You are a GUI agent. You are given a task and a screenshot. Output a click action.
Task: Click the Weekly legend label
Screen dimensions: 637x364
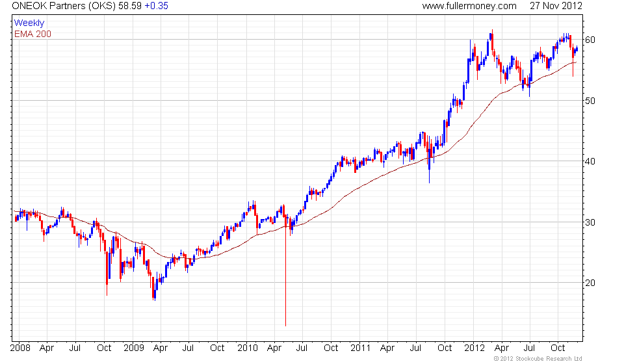click(29, 23)
